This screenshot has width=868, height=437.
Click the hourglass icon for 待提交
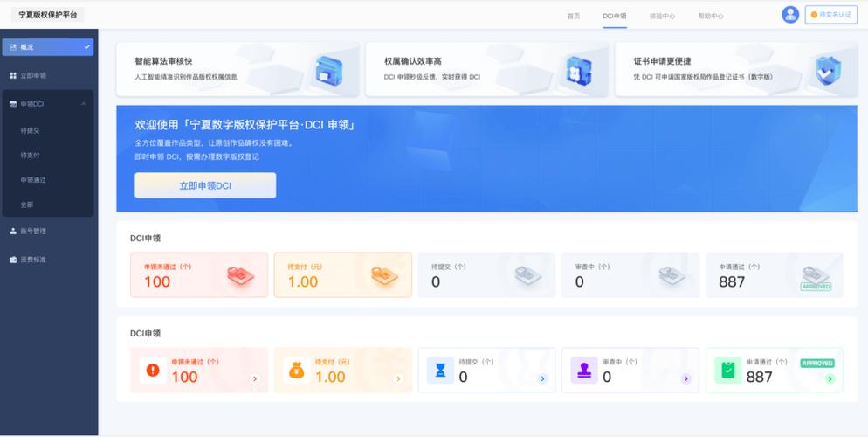(x=441, y=371)
